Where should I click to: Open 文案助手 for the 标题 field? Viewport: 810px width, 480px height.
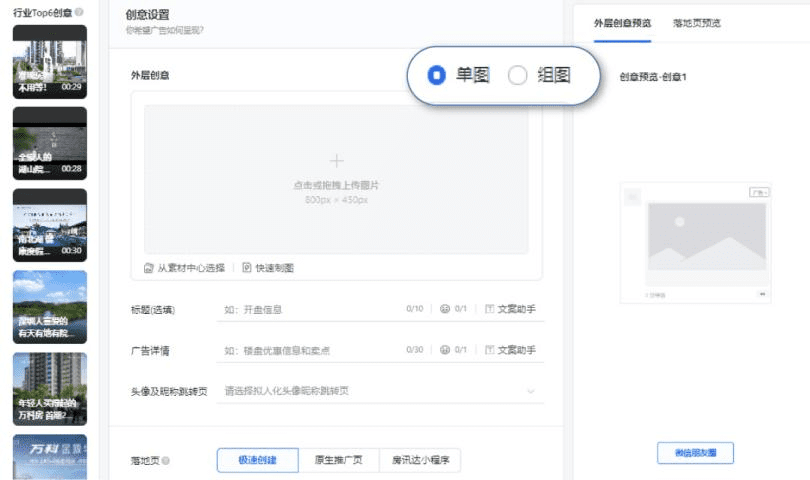pos(510,309)
